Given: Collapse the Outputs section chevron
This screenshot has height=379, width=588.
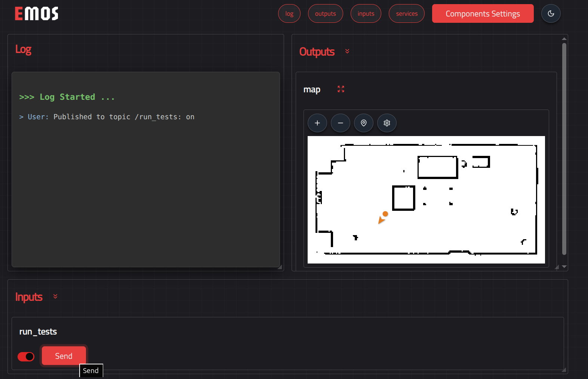Looking at the screenshot, I should pos(347,52).
